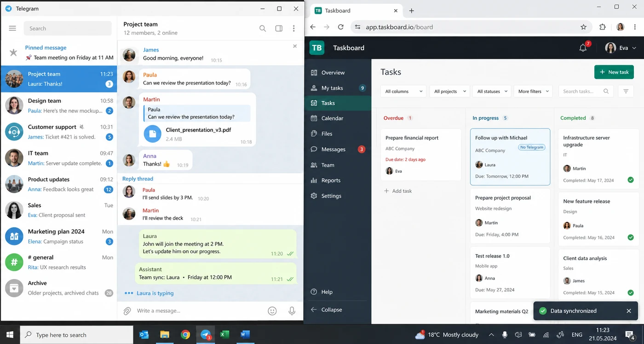Bookmark this page with the star icon
Screen dimensions: 644x344
coord(583,27)
